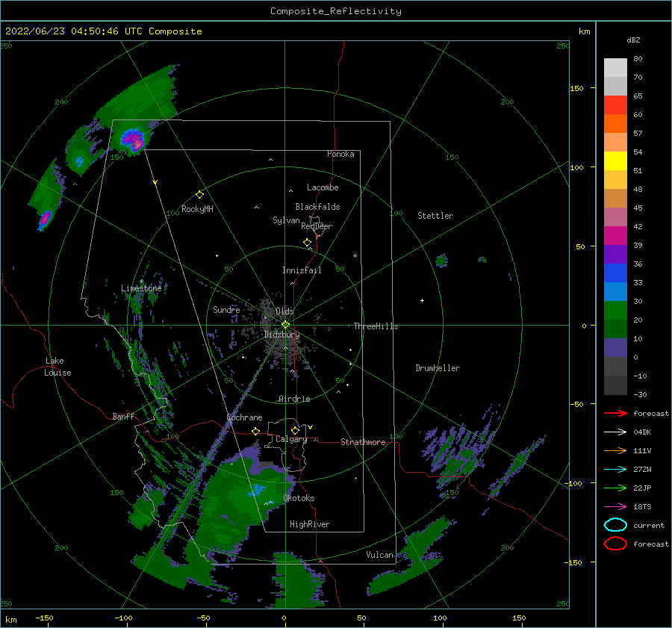Click the Ponoka label

click(340, 154)
